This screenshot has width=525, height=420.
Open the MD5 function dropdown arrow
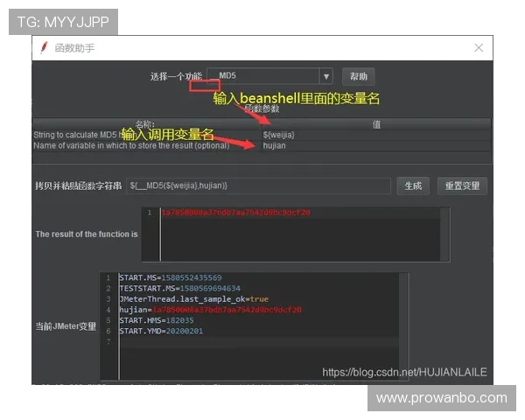point(325,76)
